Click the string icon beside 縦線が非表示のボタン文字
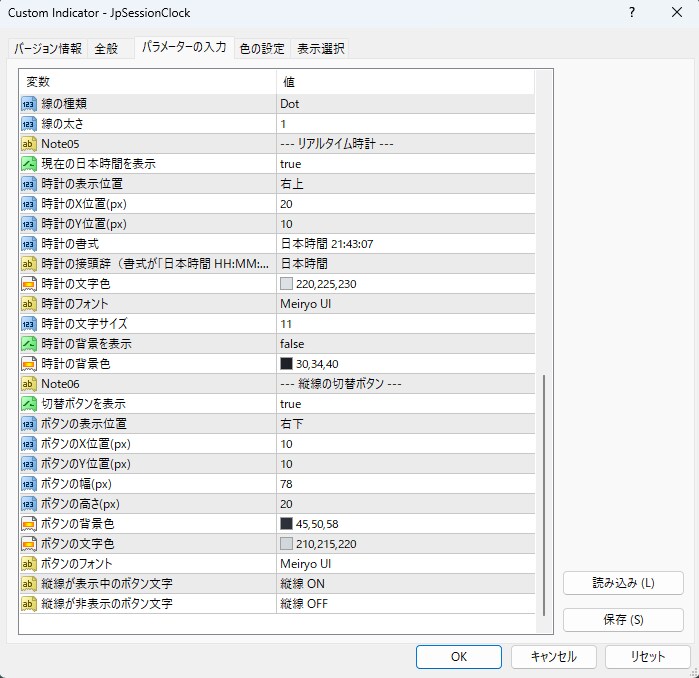The height and width of the screenshot is (678, 699). (29, 604)
